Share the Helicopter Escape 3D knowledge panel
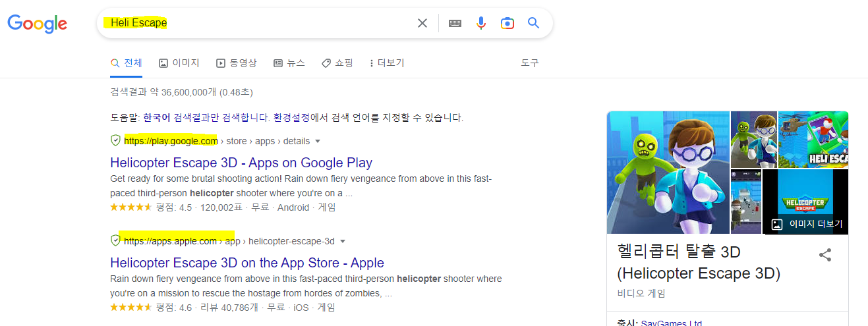 click(825, 255)
